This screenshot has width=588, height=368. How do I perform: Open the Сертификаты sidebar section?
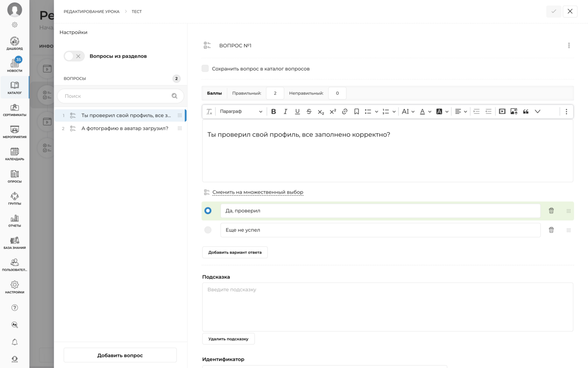click(x=14, y=110)
